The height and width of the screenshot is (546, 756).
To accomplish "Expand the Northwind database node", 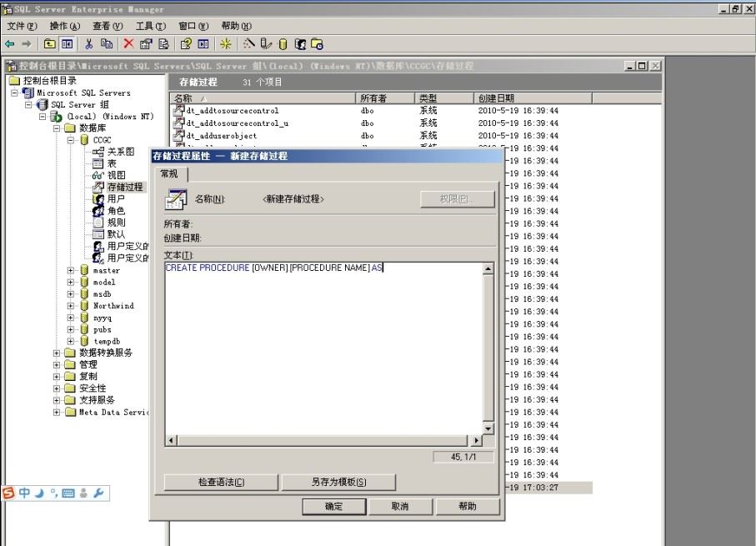I will pyautogui.click(x=70, y=306).
